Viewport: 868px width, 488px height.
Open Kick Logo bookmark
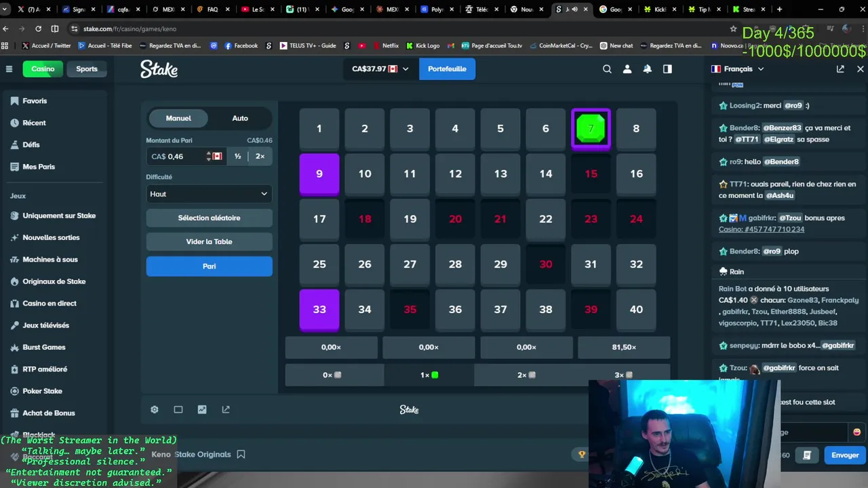(x=423, y=45)
